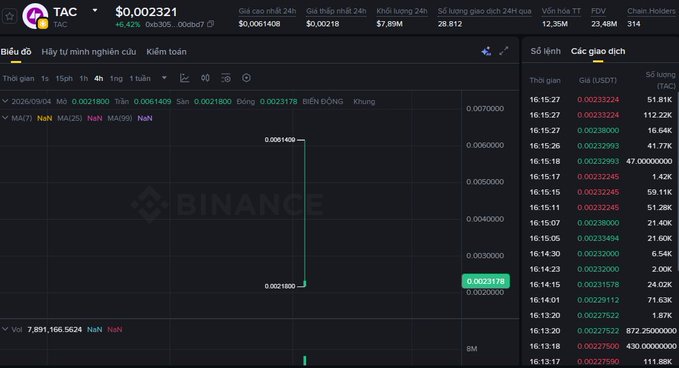The width and height of the screenshot is (679, 368).
Task: Click the MA(25) indicator label
Action: 70,118
